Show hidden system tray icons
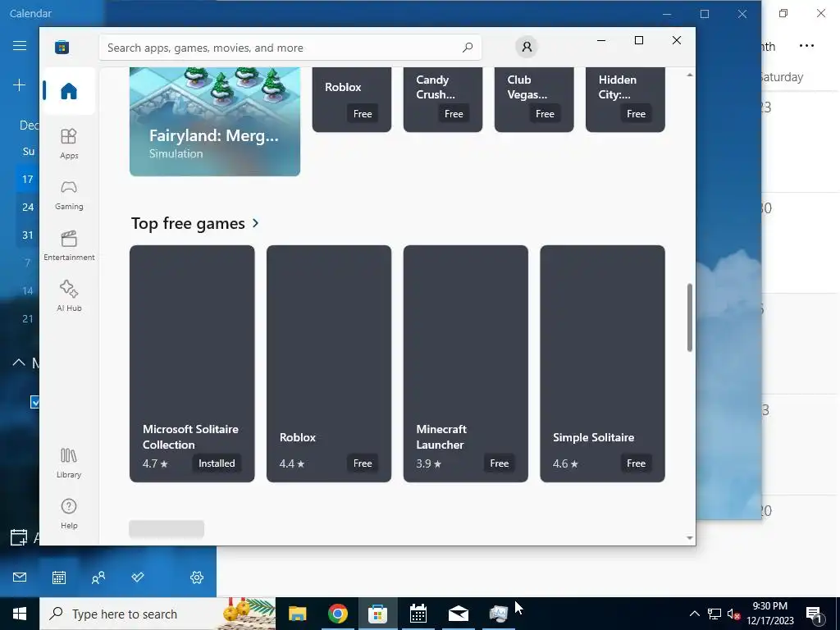Screen dimensions: 840x630 click(694, 614)
